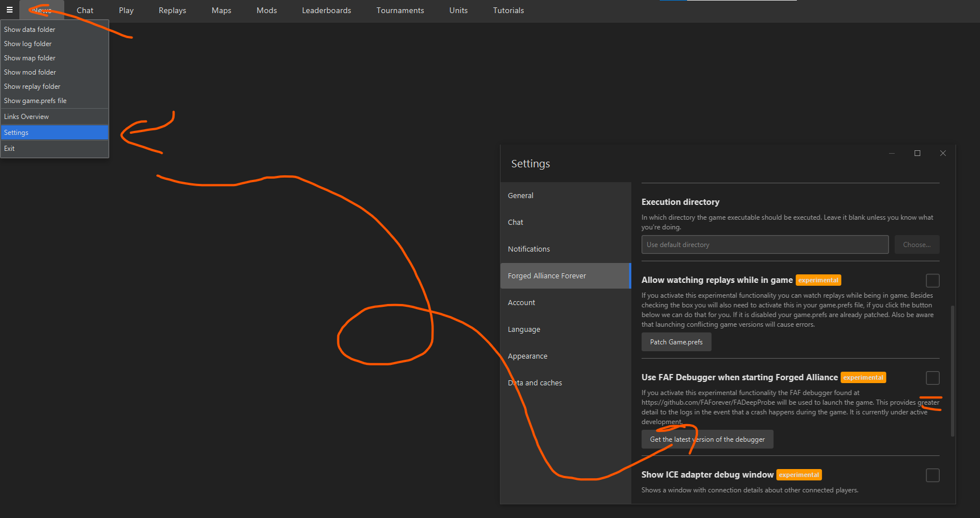The height and width of the screenshot is (518, 980).
Task: Switch to the Chat tab in top navigation
Action: coord(85,10)
